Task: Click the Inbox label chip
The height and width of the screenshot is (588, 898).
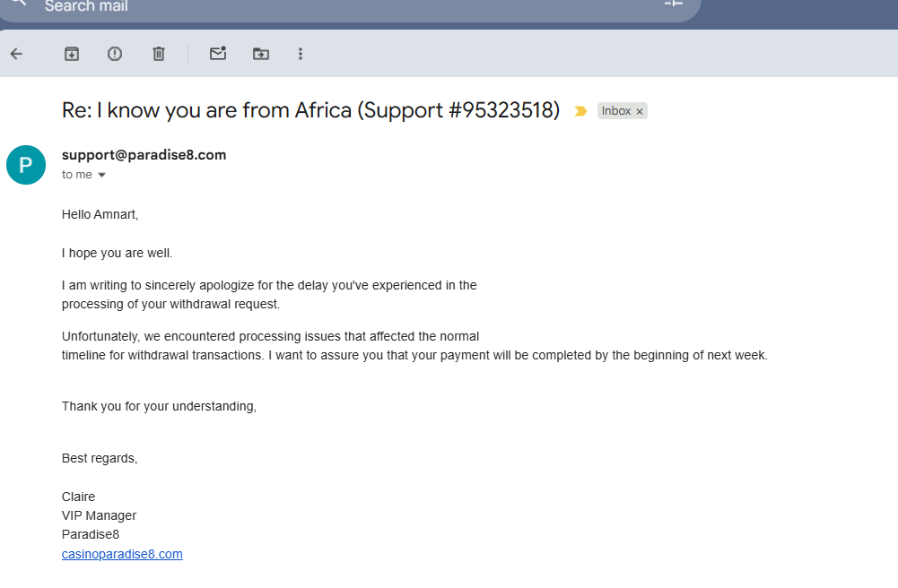Action: point(615,111)
